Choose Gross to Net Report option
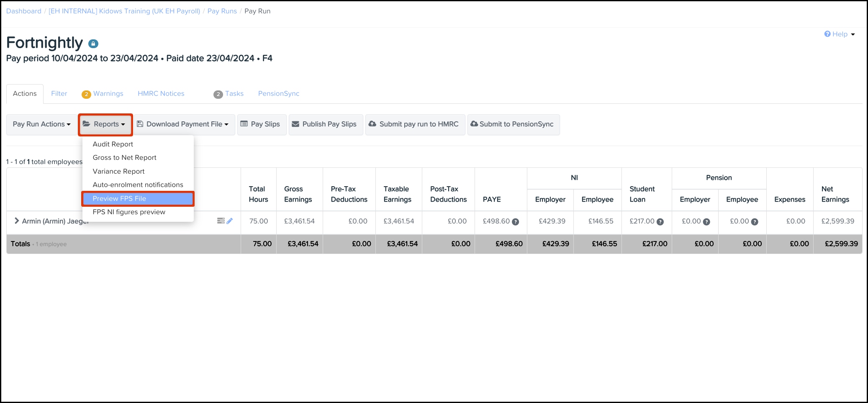868x403 pixels. pyautogui.click(x=124, y=158)
